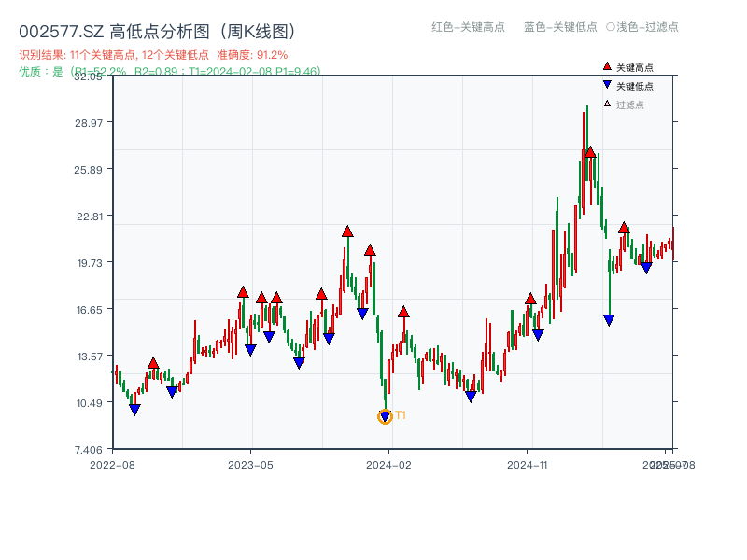Viewport: 747px width, 560px height.
Task: Click the 2022-08 x-axis date label
Action: click(112, 465)
